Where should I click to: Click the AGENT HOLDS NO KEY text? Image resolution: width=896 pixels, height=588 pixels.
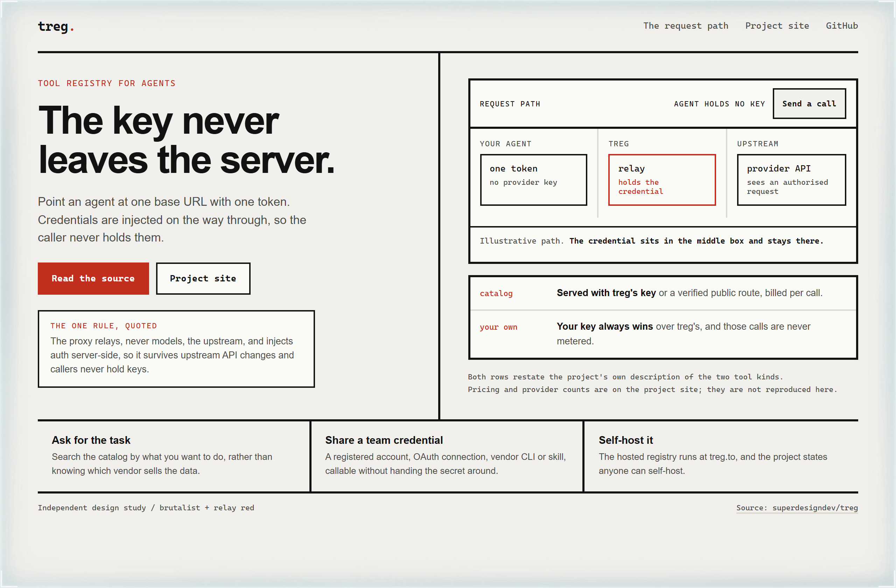(x=720, y=104)
